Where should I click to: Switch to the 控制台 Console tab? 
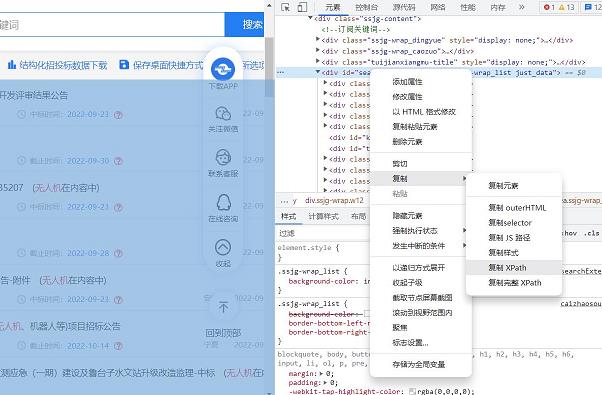pos(366,7)
